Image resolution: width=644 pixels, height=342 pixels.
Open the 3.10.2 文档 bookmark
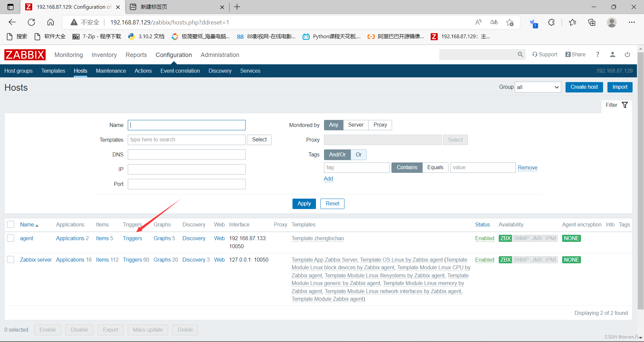click(146, 37)
